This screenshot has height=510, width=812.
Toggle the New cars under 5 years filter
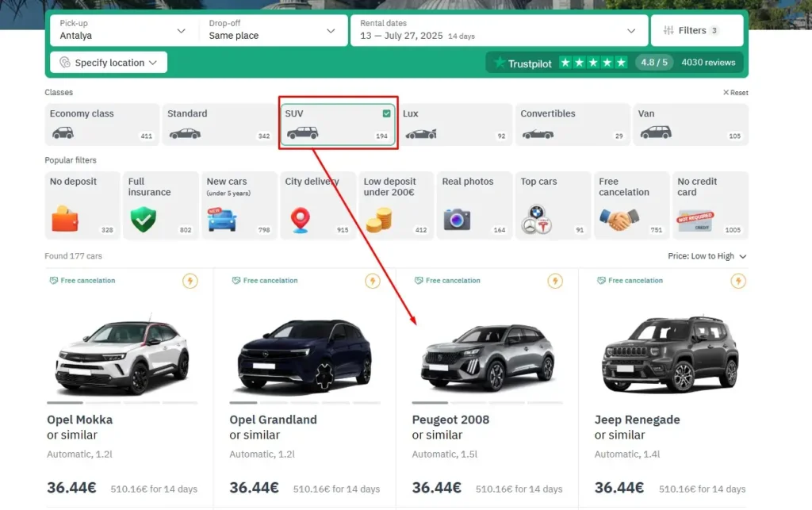(239, 205)
